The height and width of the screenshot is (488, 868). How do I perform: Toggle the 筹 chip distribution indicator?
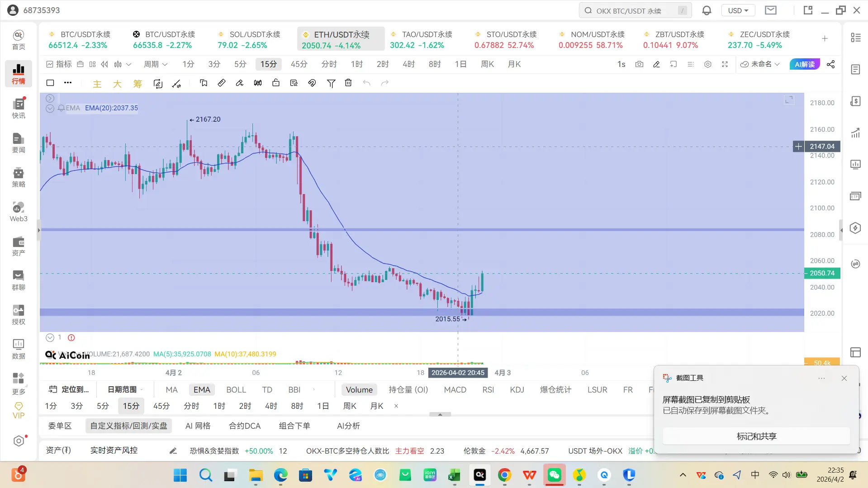[x=138, y=84]
